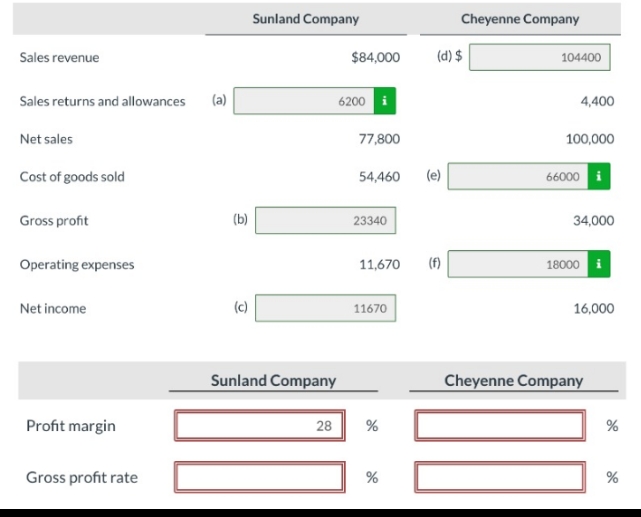
Task: Click the Operating expenses row label
Action: click(77, 265)
